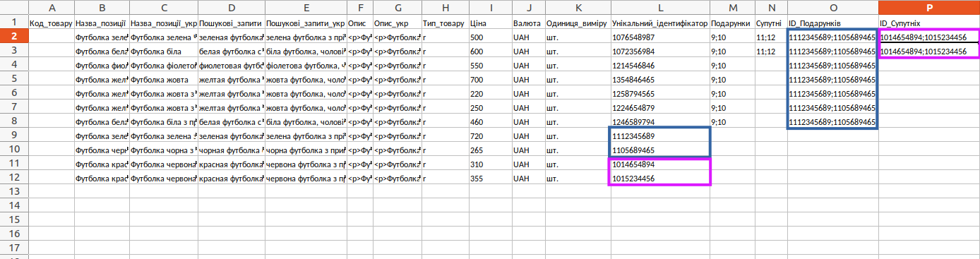Select the highlighted column P header

[928, 7]
